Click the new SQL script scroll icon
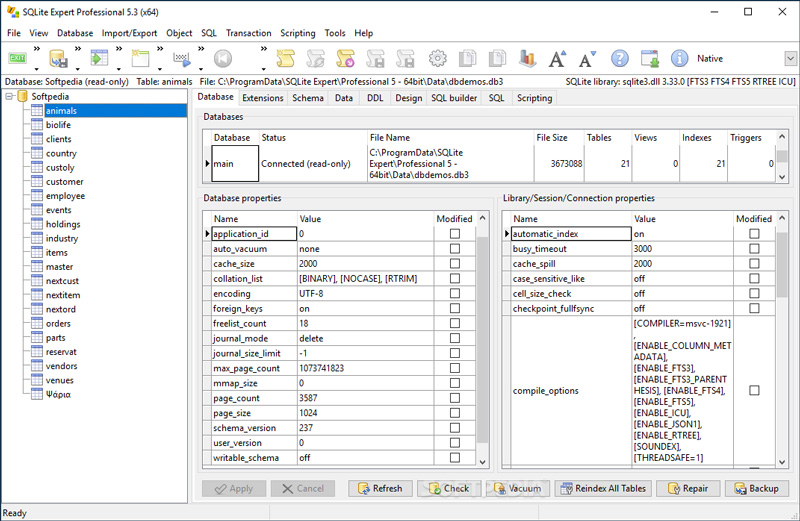Screen dimensions: 800x521 pyautogui.click(x=285, y=59)
